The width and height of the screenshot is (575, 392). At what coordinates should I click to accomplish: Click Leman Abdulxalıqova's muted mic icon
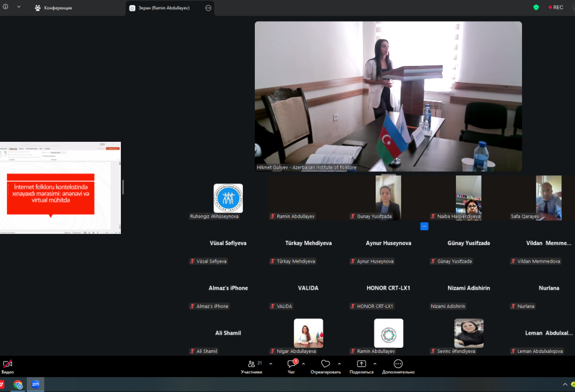click(513, 352)
